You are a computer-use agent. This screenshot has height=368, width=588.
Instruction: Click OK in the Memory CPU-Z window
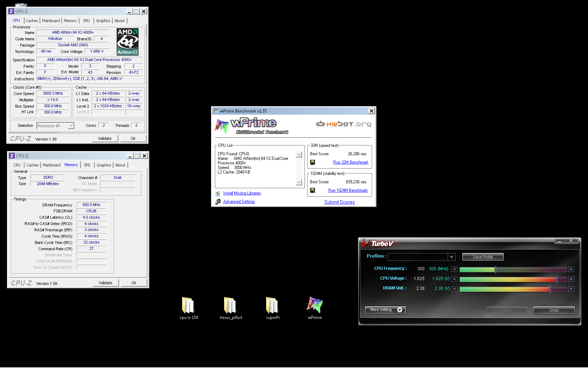click(134, 283)
